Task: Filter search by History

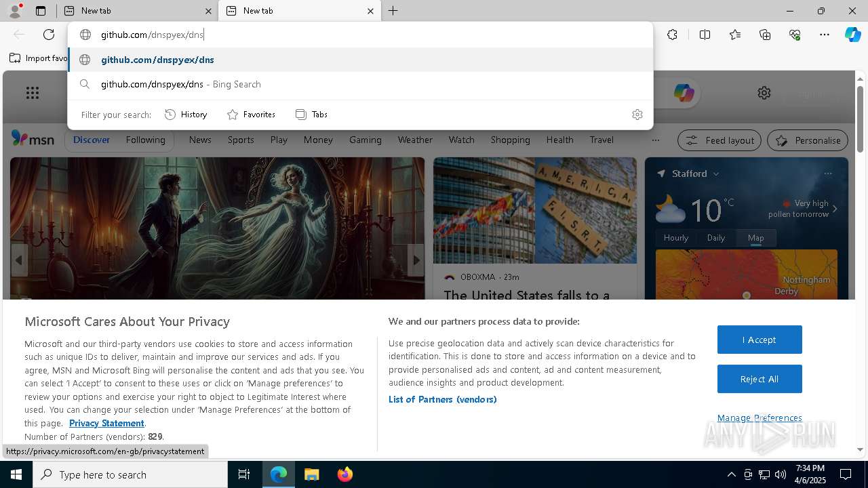Action: [186, 115]
